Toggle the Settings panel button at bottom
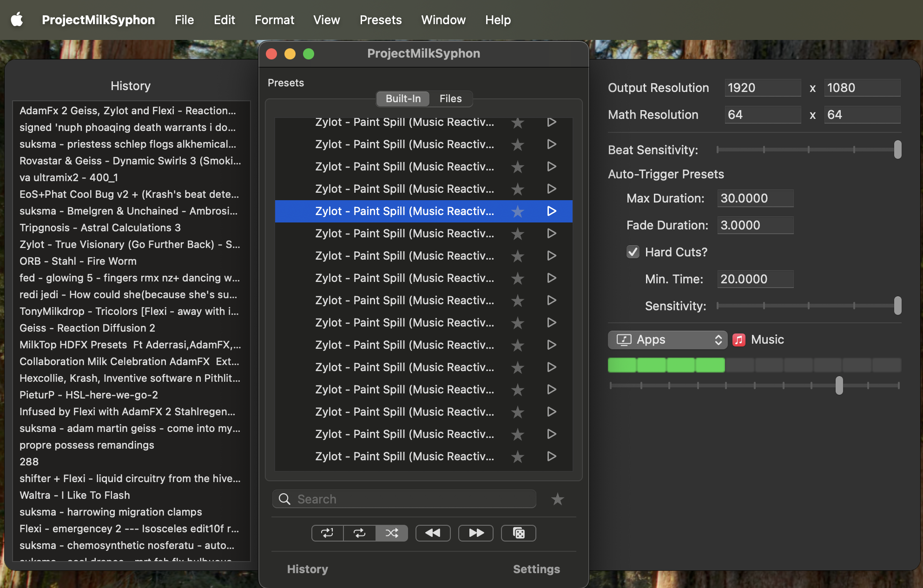This screenshot has width=923, height=588. click(x=536, y=569)
